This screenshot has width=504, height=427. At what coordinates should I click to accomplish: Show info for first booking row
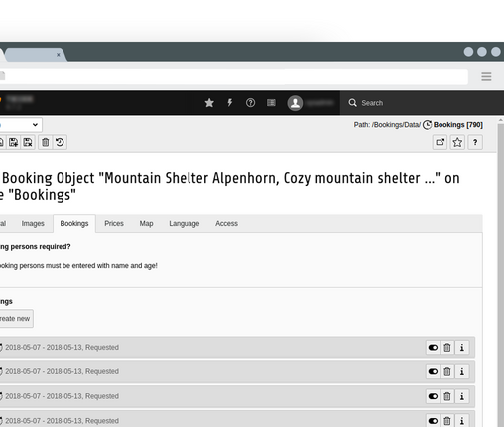point(462,348)
